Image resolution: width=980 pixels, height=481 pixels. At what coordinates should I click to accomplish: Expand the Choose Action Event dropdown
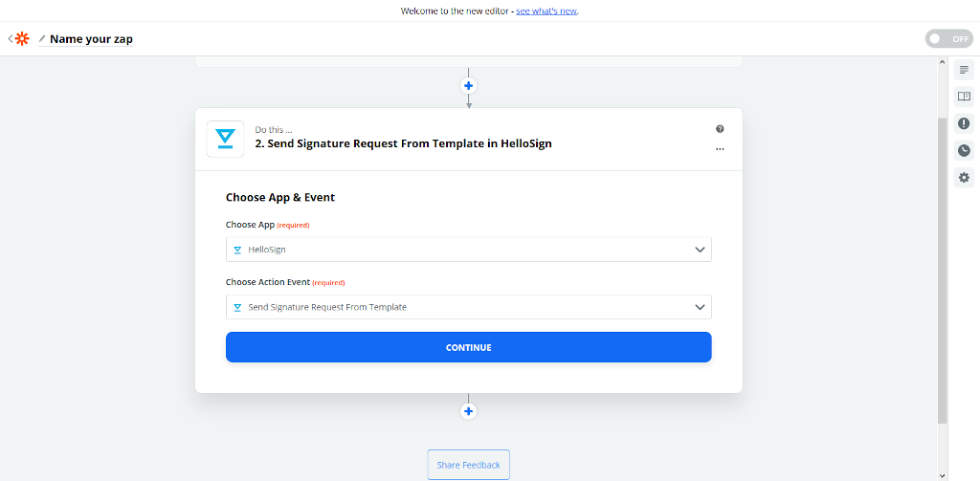tap(468, 307)
